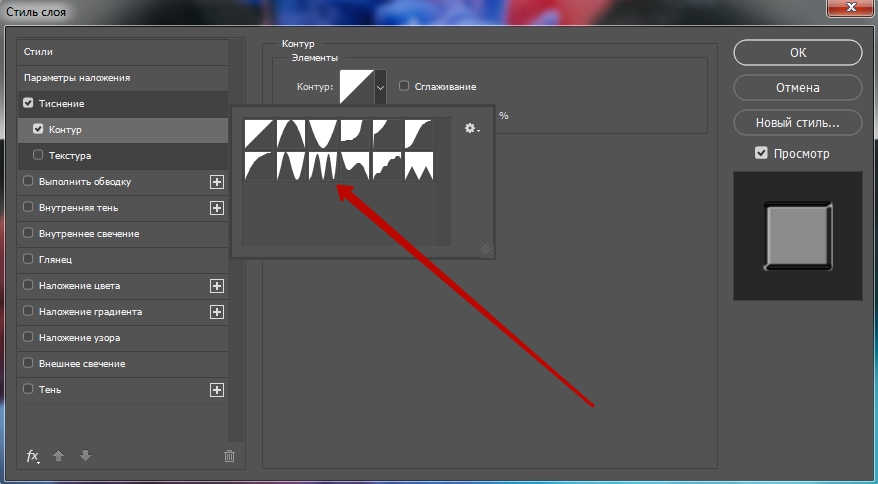This screenshot has width=878, height=484.
Task: Select the Текстура row label
Action: tap(70, 156)
